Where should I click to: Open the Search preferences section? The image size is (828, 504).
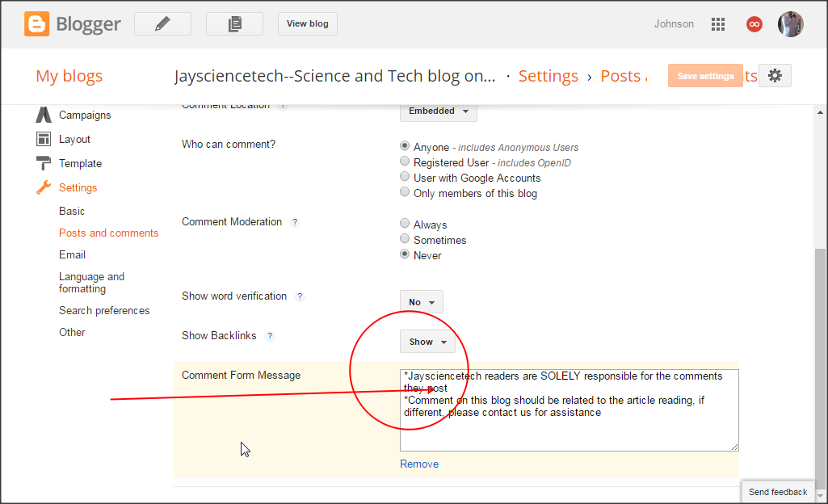(104, 310)
